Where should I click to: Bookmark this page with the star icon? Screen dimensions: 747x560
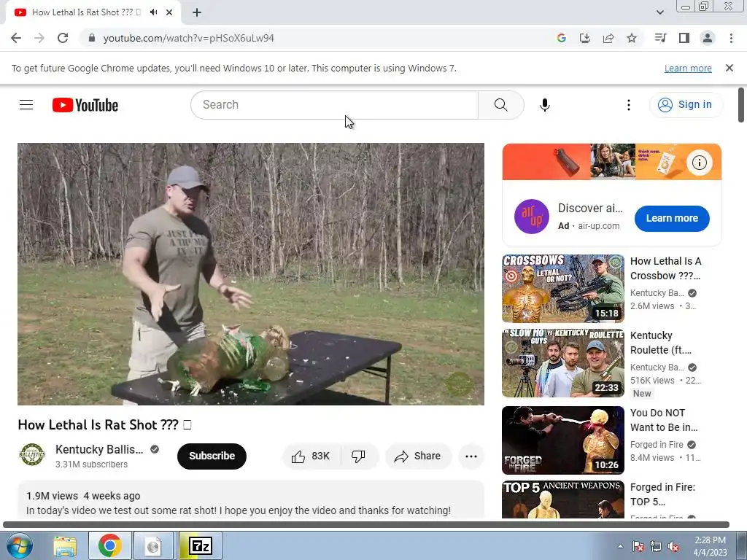coord(632,38)
